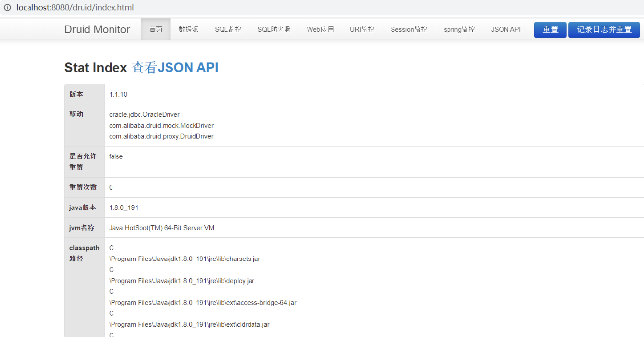Click the localhost:8080 URL address field
Viewport: 644px width, 337px height.
[75, 8]
